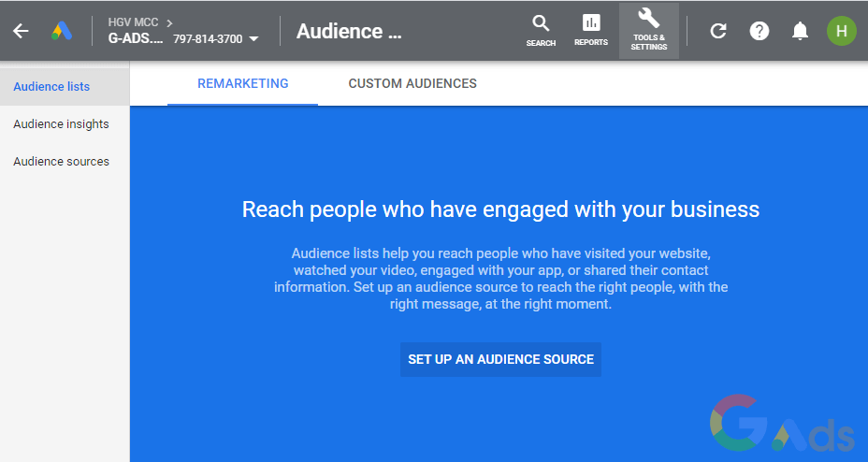The height and width of the screenshot is (462, 868).
Task: Click Set Up an Audience Source button
Action: [x=500, y=359]
